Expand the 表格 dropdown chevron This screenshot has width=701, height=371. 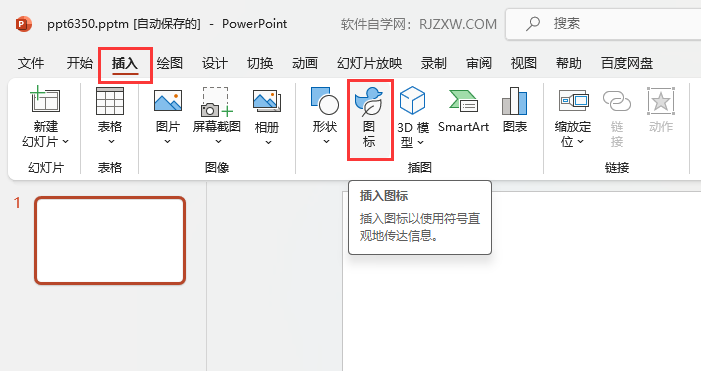(111, 141)
